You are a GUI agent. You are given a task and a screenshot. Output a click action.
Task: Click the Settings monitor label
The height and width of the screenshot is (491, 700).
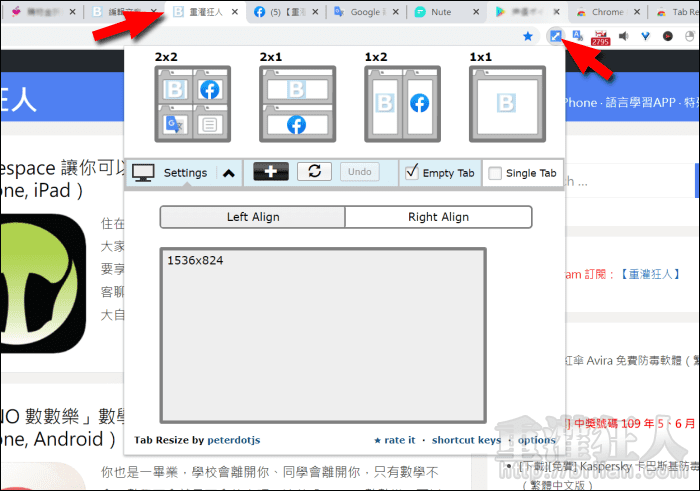pos(170,173)
